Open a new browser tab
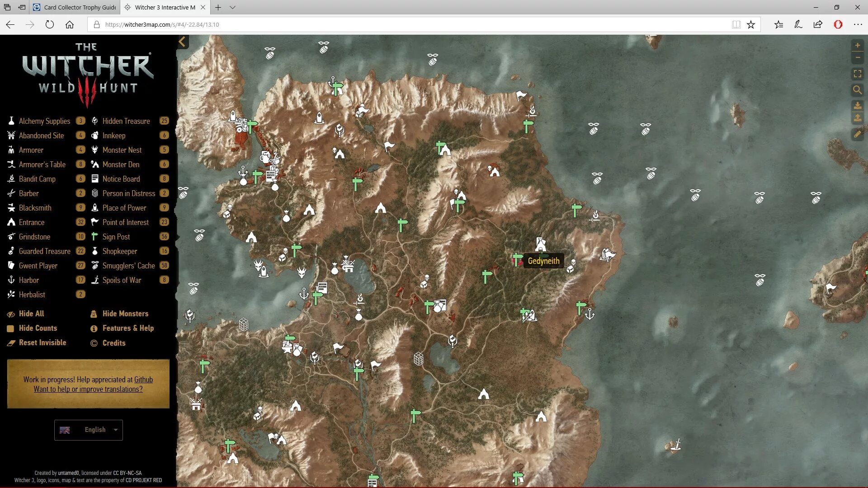This screenshot has height=488, width=868. (x=218, y=7)
